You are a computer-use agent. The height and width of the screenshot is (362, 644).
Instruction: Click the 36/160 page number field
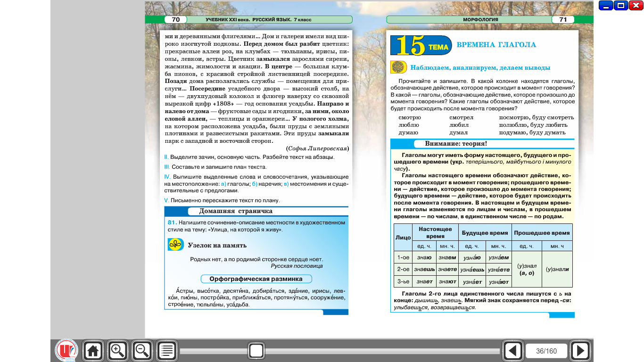(x=546, y=351)
